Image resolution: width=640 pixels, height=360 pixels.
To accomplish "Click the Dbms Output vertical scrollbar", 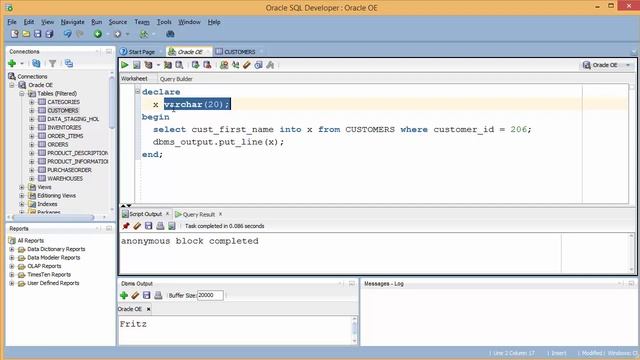I will click(x=354, y=330).
